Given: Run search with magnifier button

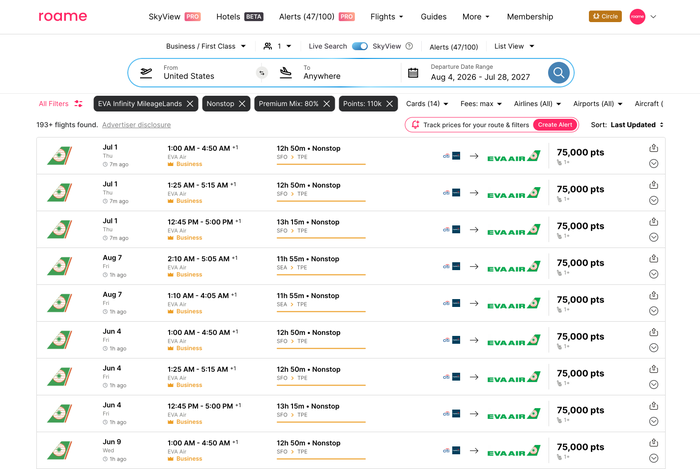Looking at the screenshot, I should click(x=558, y=72).
